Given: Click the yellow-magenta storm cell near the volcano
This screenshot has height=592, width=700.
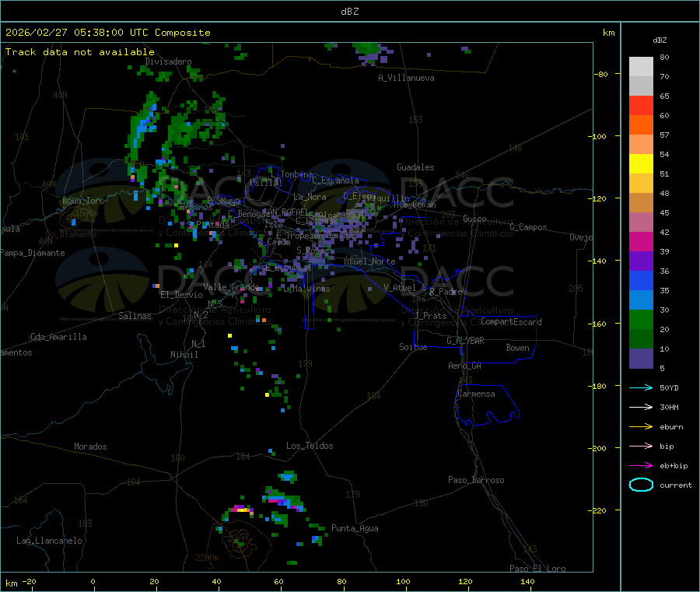Looking at the screenshot, I should click(242, 509).
